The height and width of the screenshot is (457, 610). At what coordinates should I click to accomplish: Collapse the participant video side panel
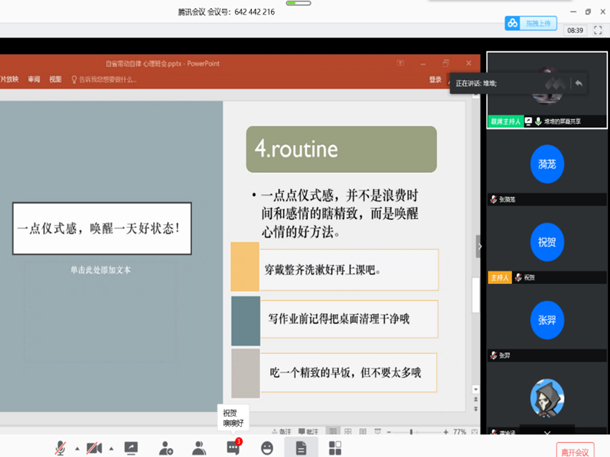478,244
